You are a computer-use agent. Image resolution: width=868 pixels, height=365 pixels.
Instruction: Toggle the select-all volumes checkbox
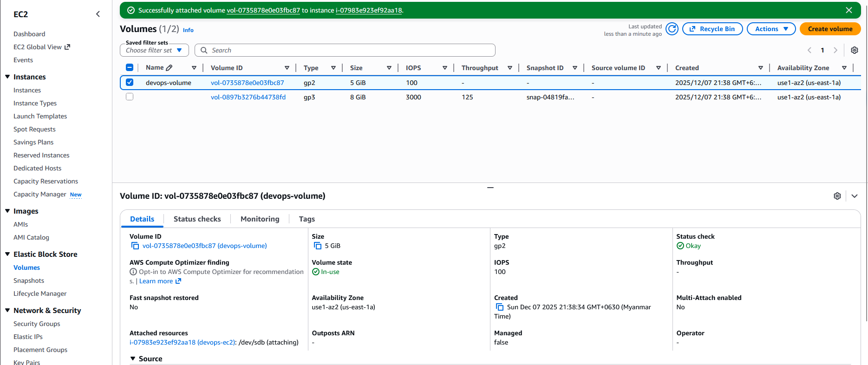tap(130, 68)
